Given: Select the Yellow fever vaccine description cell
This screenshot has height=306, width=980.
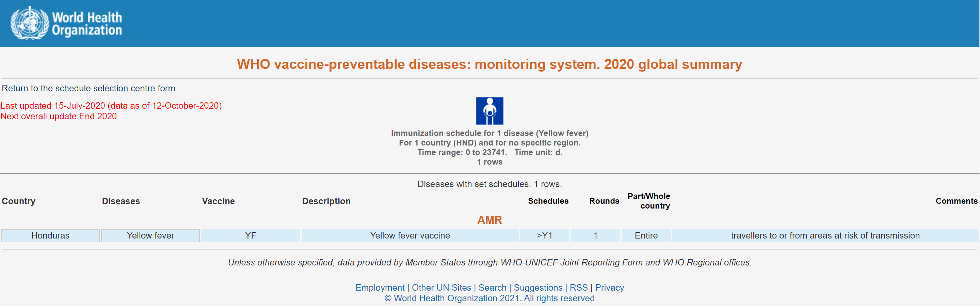Looking at the screenshot, I should click(x=410, y=235).
